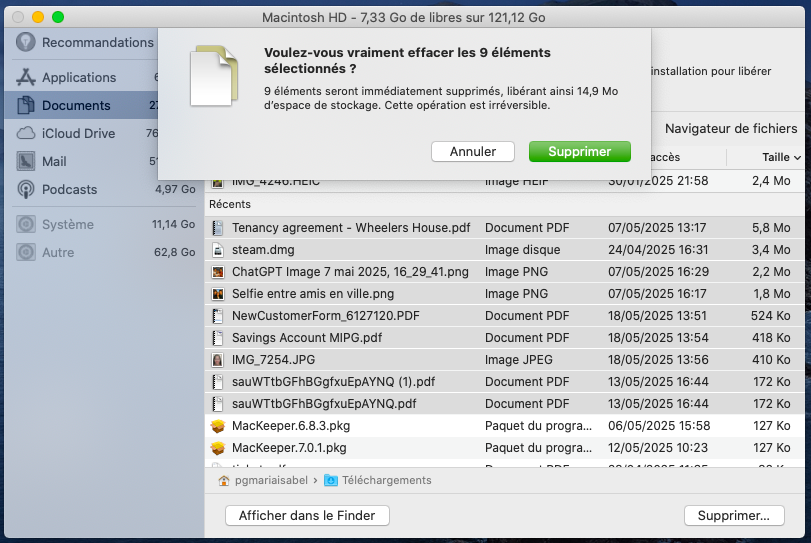Select the MacKeeper.7.0.1.pkg row
Image resolution: width=811 pixels, height=543 pixels.
[289, 448]
